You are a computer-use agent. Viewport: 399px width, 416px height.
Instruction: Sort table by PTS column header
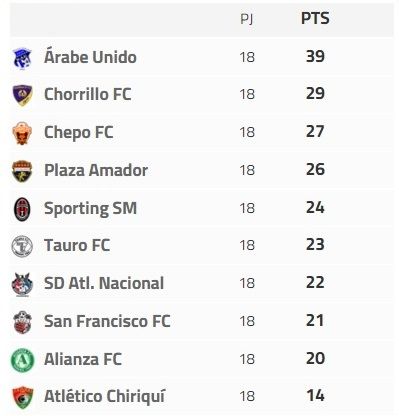point(315,18)
